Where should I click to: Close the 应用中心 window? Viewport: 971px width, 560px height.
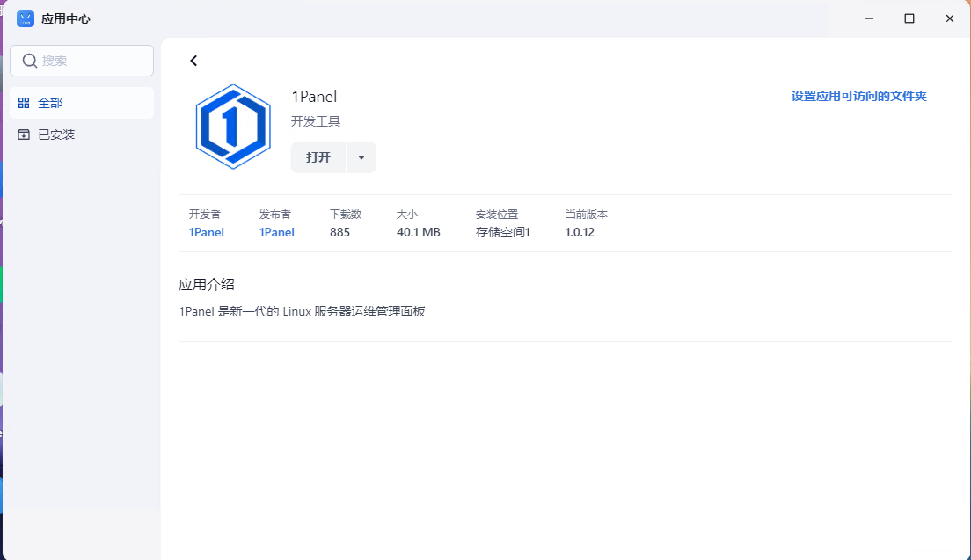949,18
